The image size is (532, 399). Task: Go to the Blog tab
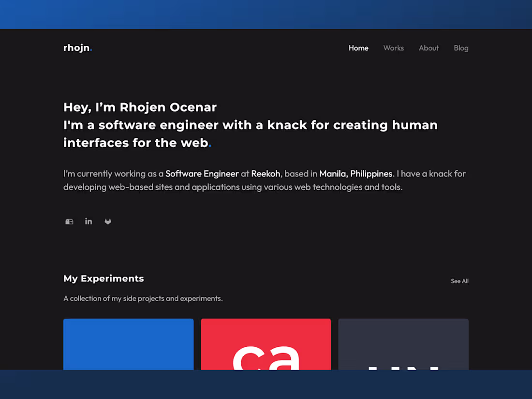tap(461, 48)
